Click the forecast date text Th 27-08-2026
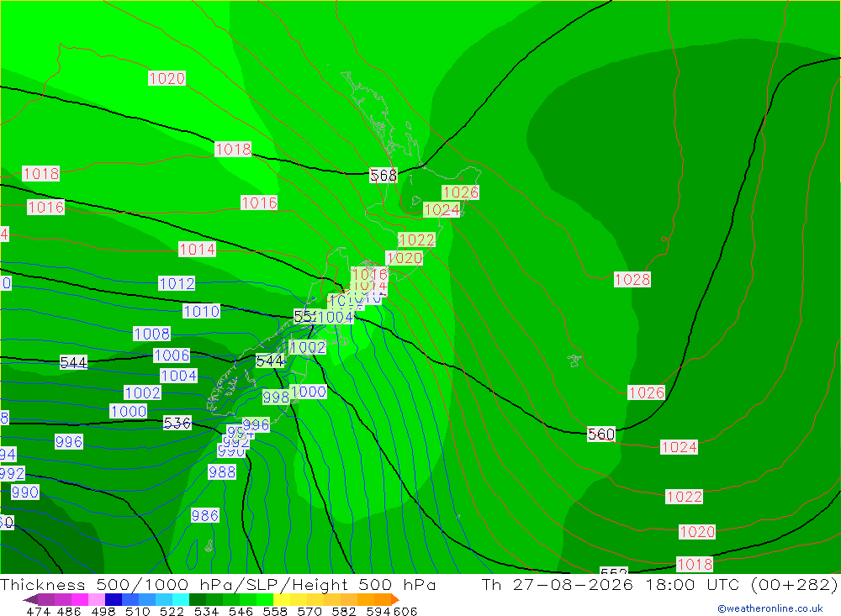Screen dimensions: 841x616 [x=558, y=584]
